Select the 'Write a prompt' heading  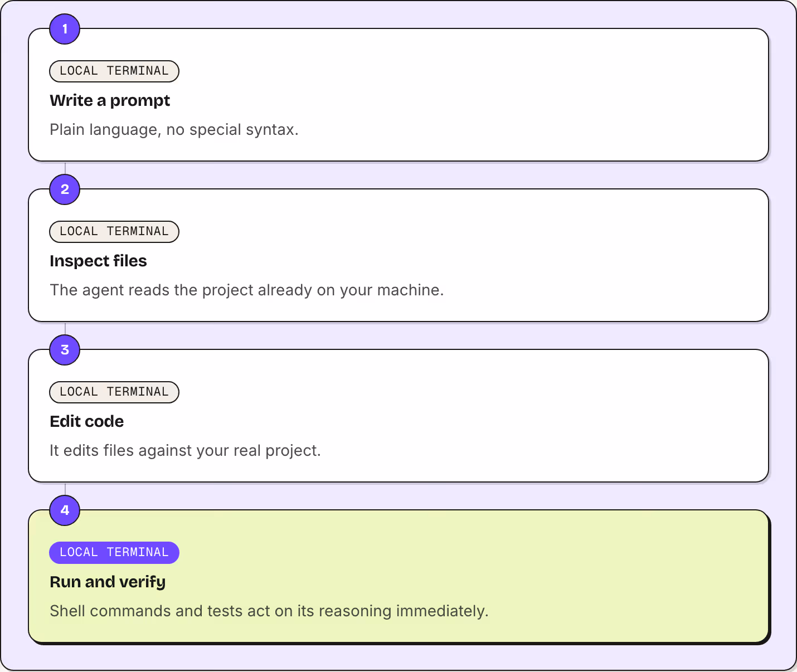point(110,101)
